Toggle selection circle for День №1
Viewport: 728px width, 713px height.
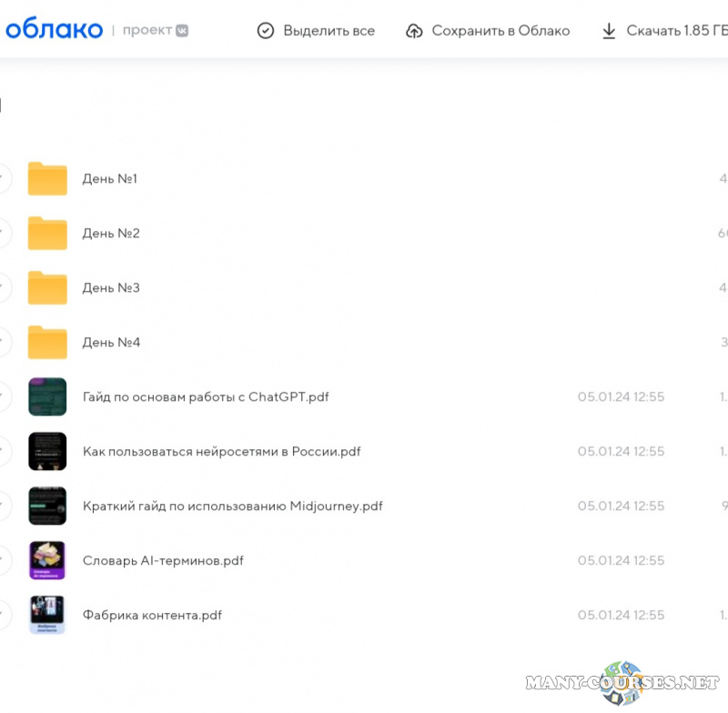[x=4, y=179]
